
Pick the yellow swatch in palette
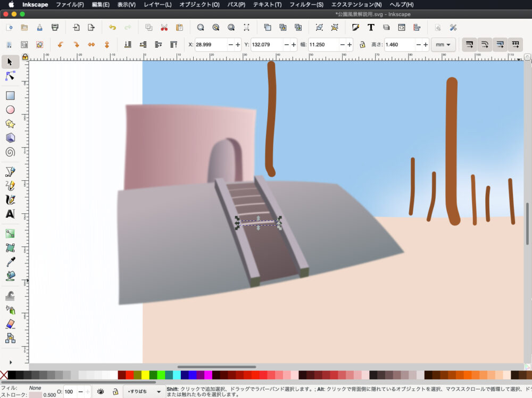[145, 375]
